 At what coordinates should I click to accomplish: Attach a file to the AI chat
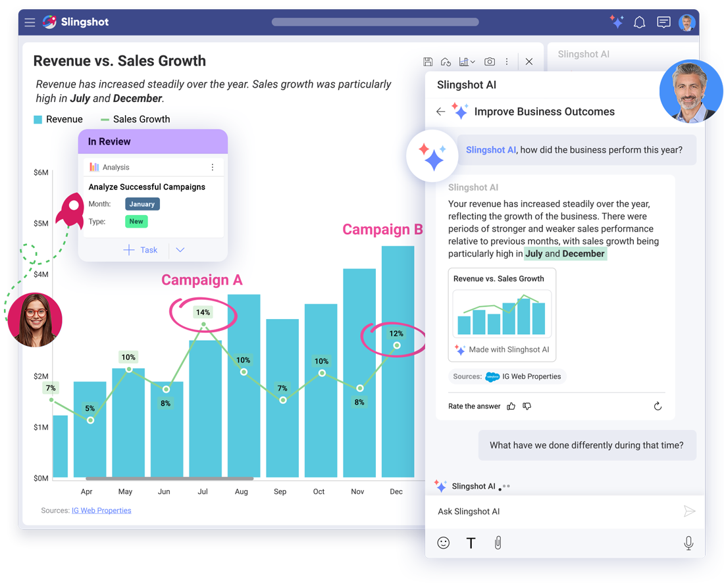(498, 543)
